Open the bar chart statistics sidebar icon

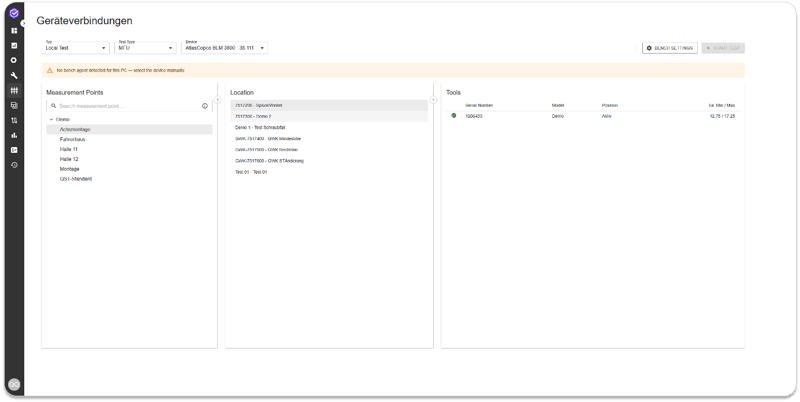tap(14, 135)
